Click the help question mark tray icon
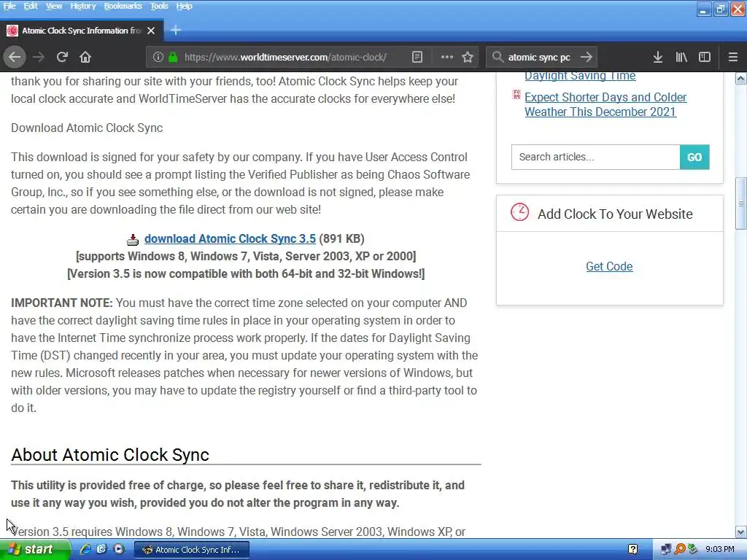Image resolution: width=747 pixels, height=560 pixels. (632, 550)
